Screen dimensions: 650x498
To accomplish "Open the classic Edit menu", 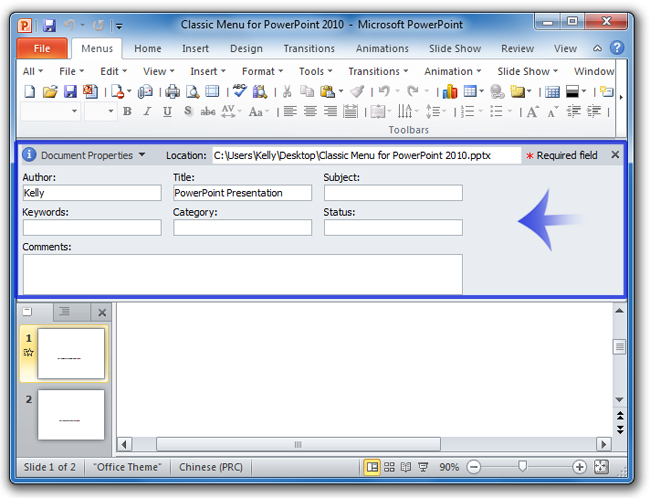I will pos(113,71).
